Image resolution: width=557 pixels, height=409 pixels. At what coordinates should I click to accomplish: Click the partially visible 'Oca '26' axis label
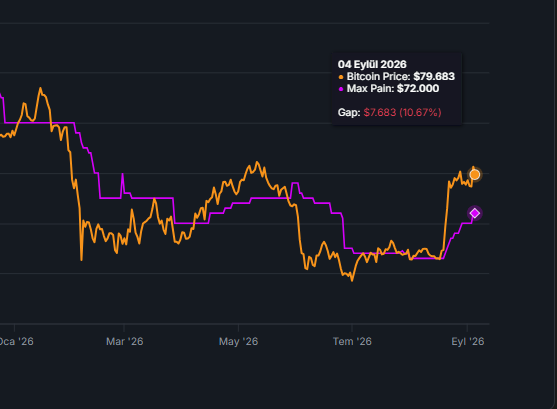(16, 342)
